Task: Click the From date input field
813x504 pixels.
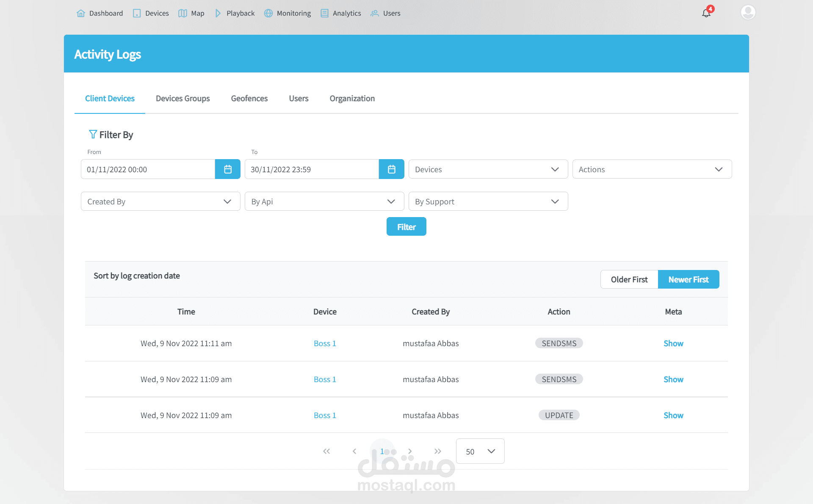Action: (148, 169)
